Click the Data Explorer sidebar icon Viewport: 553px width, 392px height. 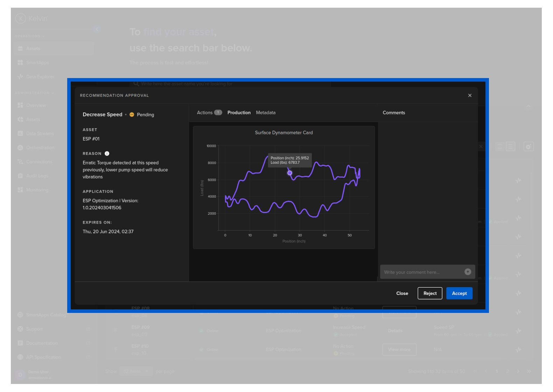click(20, 77)
